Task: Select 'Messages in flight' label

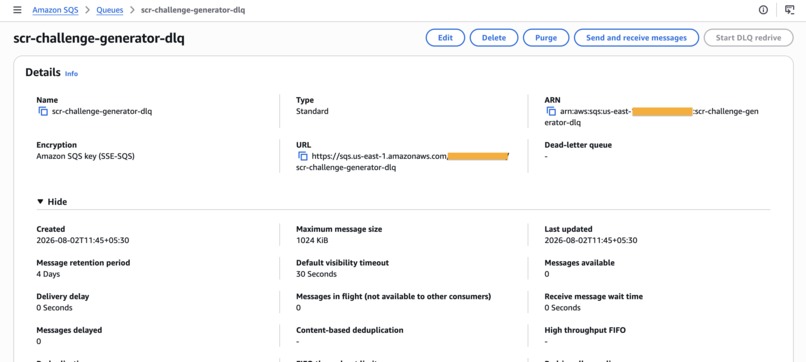Action: [x=394, y=297]
